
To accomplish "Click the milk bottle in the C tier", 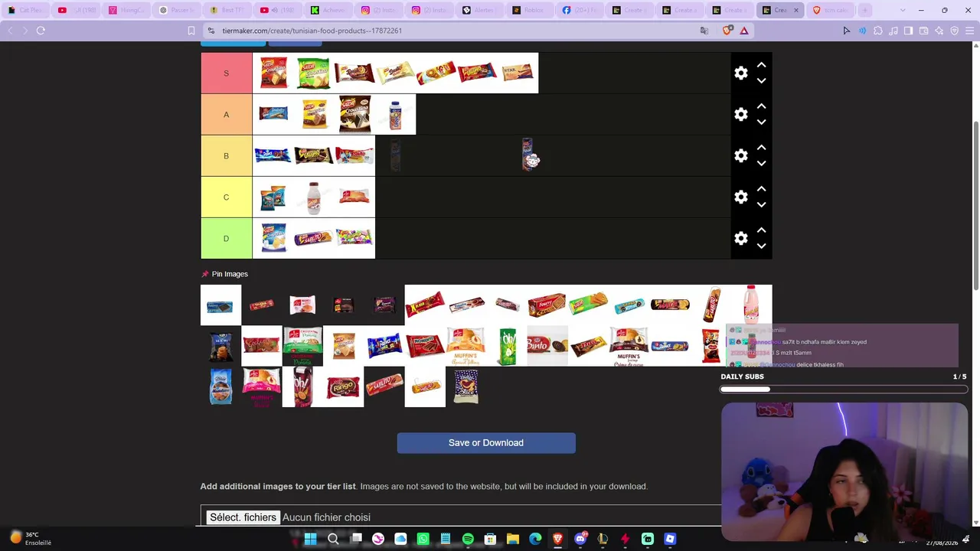I will (313, 197).
